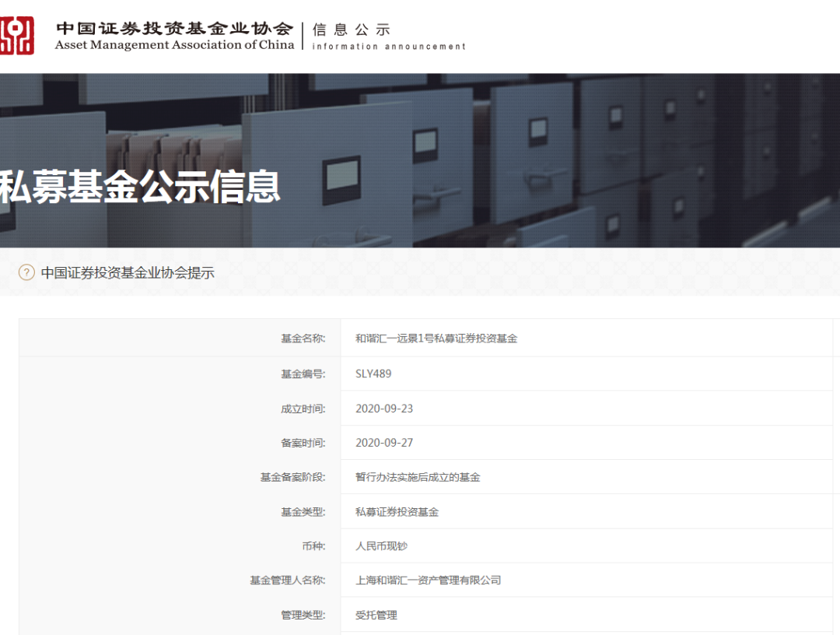Click the management type value 受托管理

coord(376,615)
